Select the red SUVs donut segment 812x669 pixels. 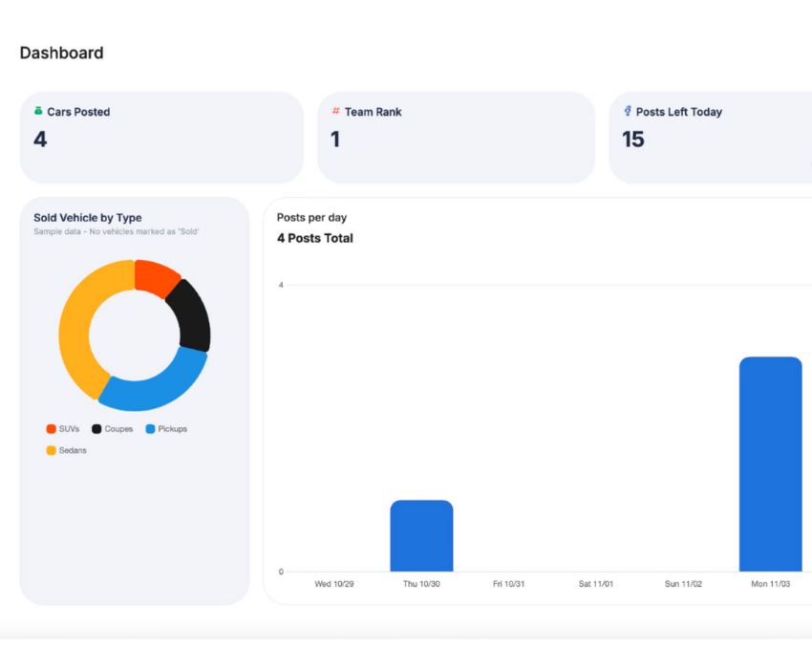[x=155, y=277]
